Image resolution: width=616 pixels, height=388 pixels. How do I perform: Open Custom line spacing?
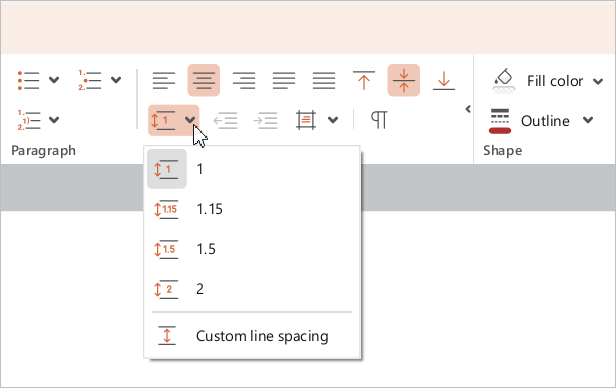click(x=252, y=336)
